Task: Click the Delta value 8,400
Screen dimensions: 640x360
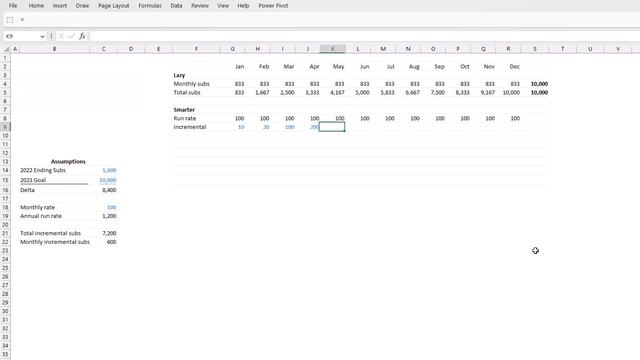Action: pyautogui.click(x=109, y=190)
